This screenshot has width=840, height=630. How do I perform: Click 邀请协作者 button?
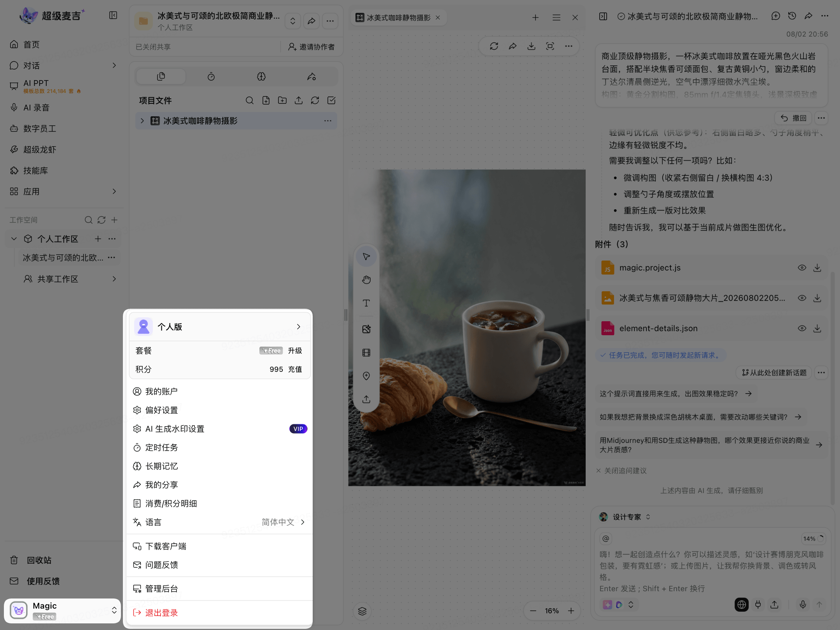[x=311, y=47]
